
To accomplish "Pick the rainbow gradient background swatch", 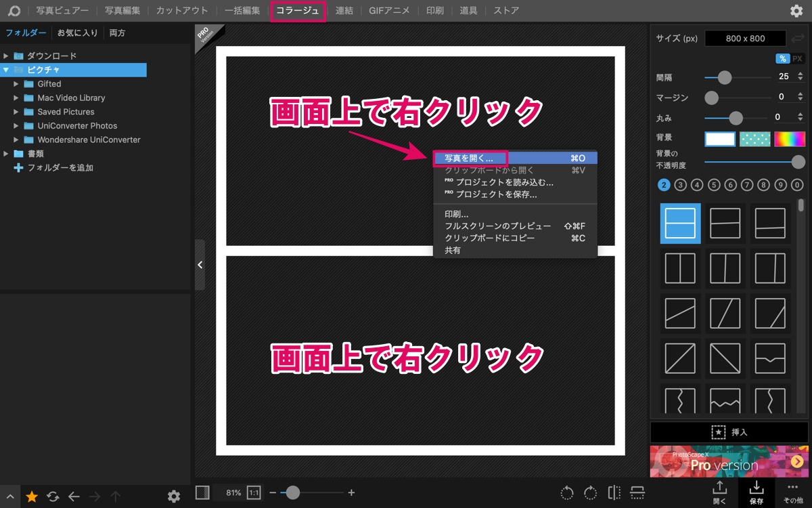I will point(790,139).
